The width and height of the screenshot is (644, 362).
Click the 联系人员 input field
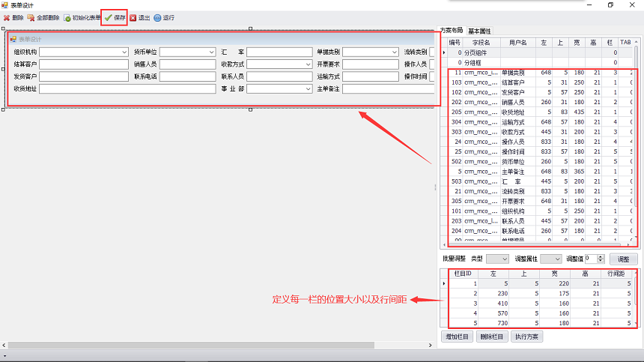(x=279, y=77)
